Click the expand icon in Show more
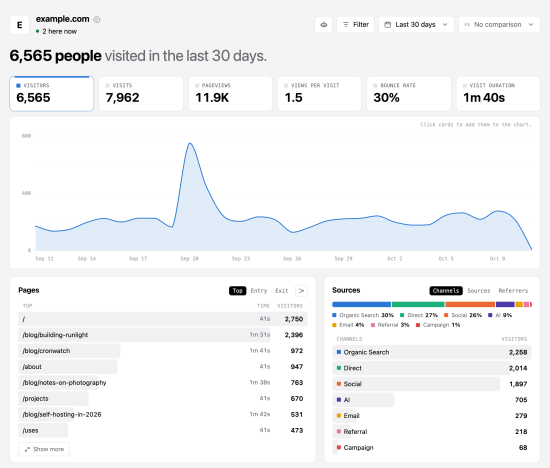The image size is (550, 468). (x=27, y=449)
